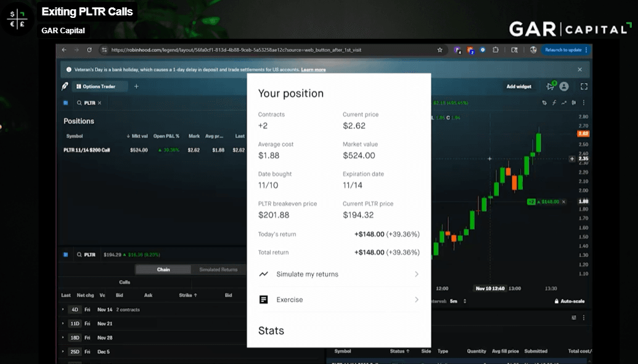Clear the PLTR filter with the X
Screen dimensions: 638x364
[99, 103]
